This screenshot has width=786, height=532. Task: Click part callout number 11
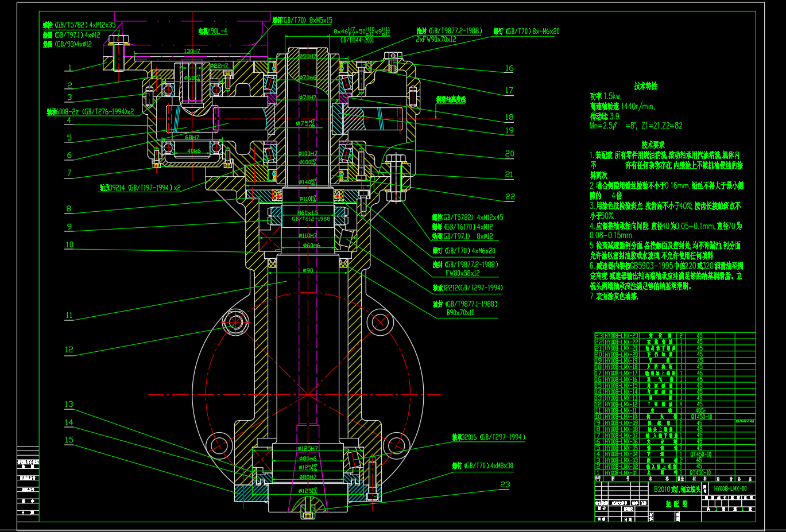point(69,315)
